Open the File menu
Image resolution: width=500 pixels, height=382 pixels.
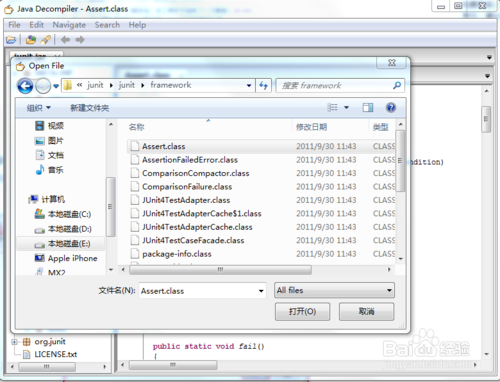coord(14,25)
